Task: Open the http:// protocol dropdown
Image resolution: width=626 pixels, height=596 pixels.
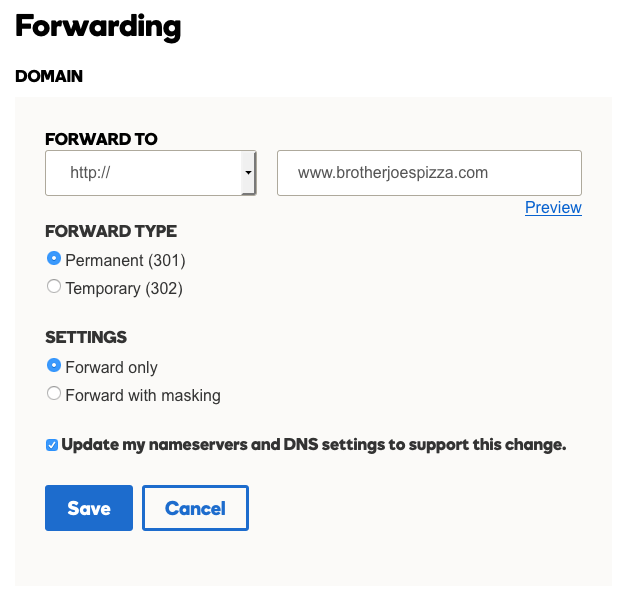Action: tap(151, 173)
